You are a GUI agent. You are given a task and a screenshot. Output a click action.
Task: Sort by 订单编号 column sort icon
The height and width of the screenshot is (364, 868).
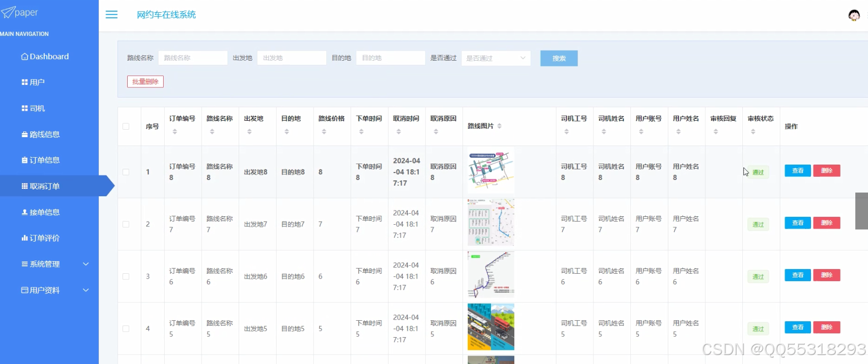175,132
